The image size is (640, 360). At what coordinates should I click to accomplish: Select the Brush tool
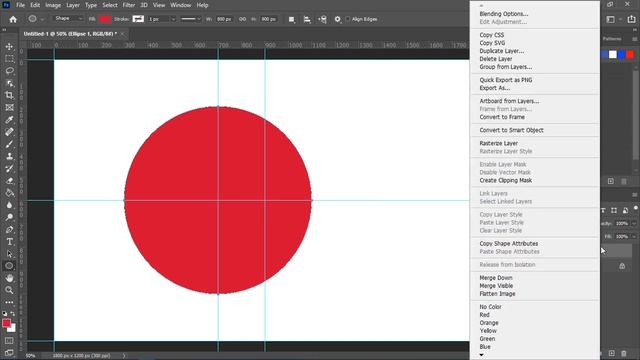coord(9,144)
